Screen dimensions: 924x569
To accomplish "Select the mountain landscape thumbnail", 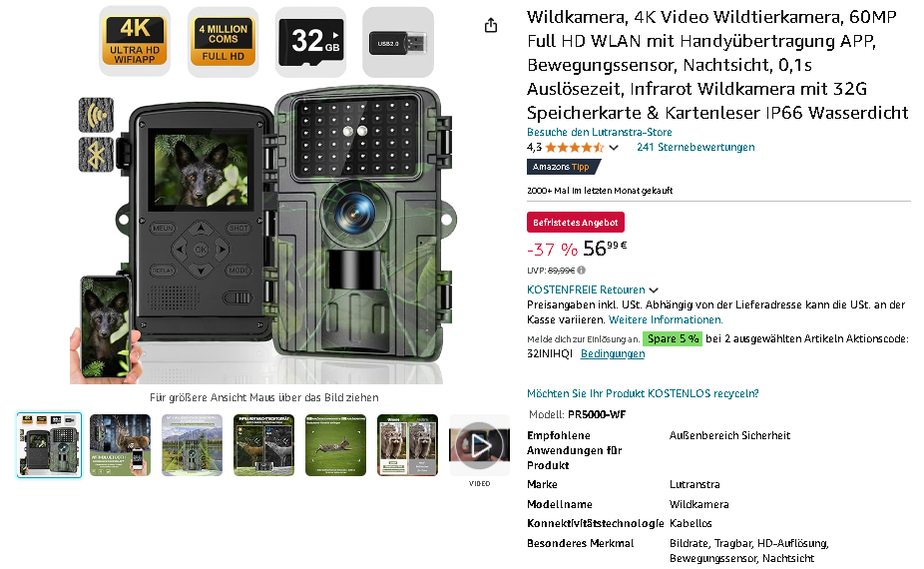I will click(x=193, y=445).
